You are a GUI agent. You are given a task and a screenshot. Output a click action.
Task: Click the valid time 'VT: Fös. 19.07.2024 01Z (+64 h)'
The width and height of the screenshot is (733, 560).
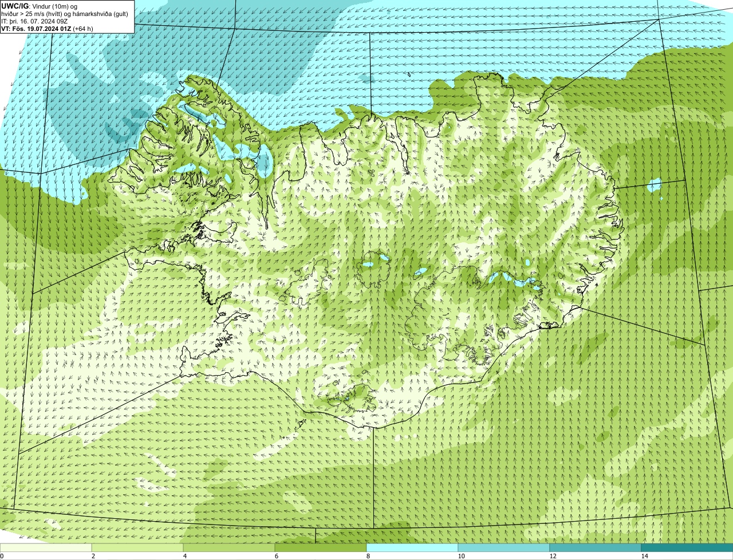(47, 28)
